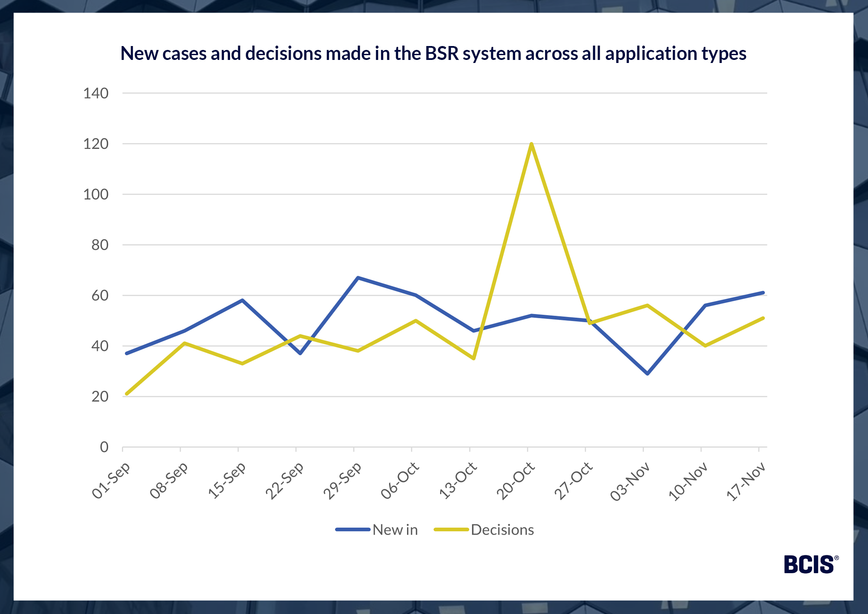Screen dimensions: 868x614
Task: Click the 17-Nov axis label
Action: click(x=746, y=482)
